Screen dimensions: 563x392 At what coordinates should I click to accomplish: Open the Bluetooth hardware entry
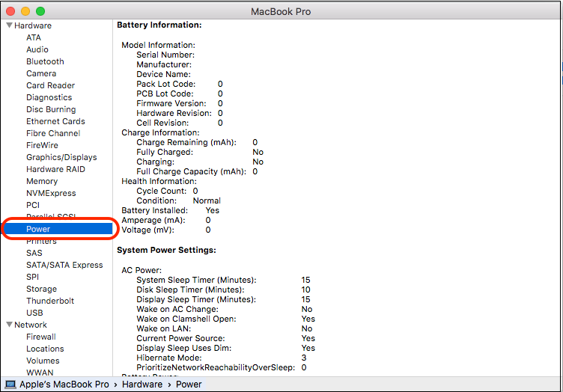pyautogui.click(x=45, y=61)
